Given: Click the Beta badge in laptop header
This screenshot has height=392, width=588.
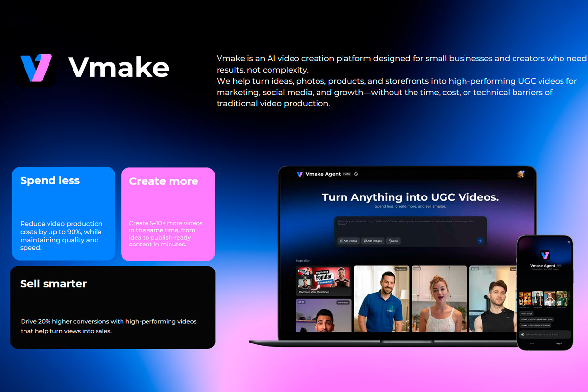Looking at the screenshot, I should pos(347,174).
